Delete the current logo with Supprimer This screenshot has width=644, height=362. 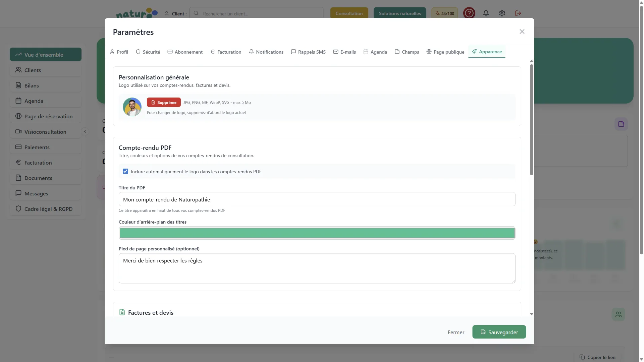pyautogui.click(x=164, y=102)
